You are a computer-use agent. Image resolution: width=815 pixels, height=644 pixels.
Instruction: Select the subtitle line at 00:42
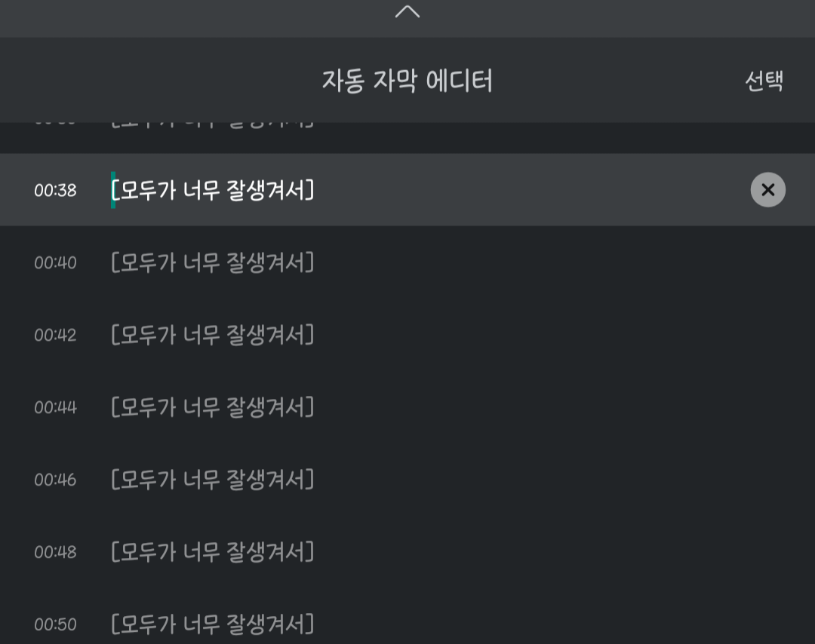point(213,335)
